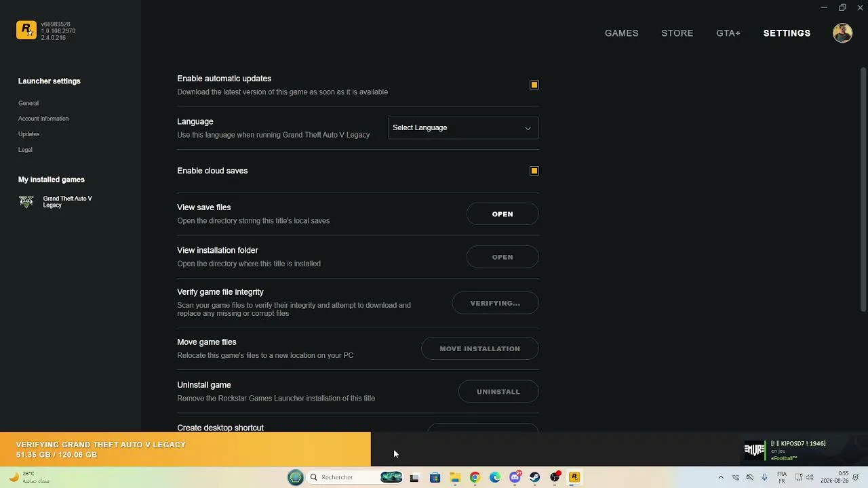Click the microphone icon in system tray
This screenshot has width=868, height=488.
pyautogui.click(x=765, y=477)
